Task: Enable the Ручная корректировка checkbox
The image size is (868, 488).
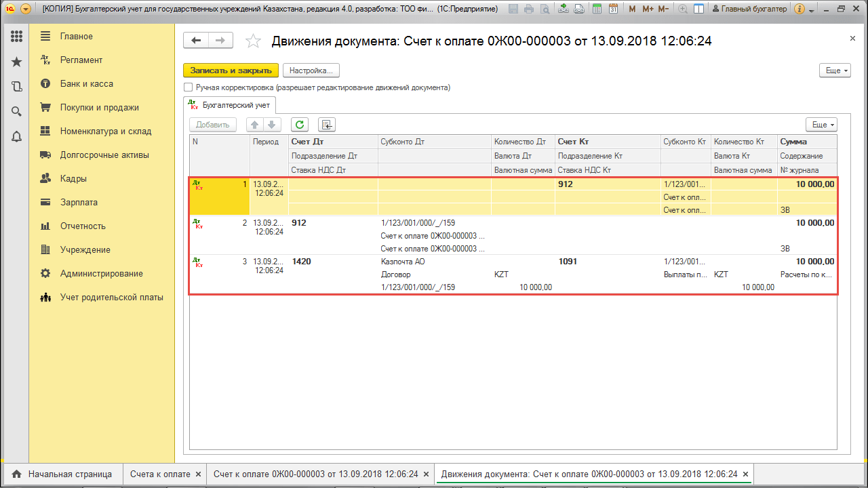Action: [188, 87]
